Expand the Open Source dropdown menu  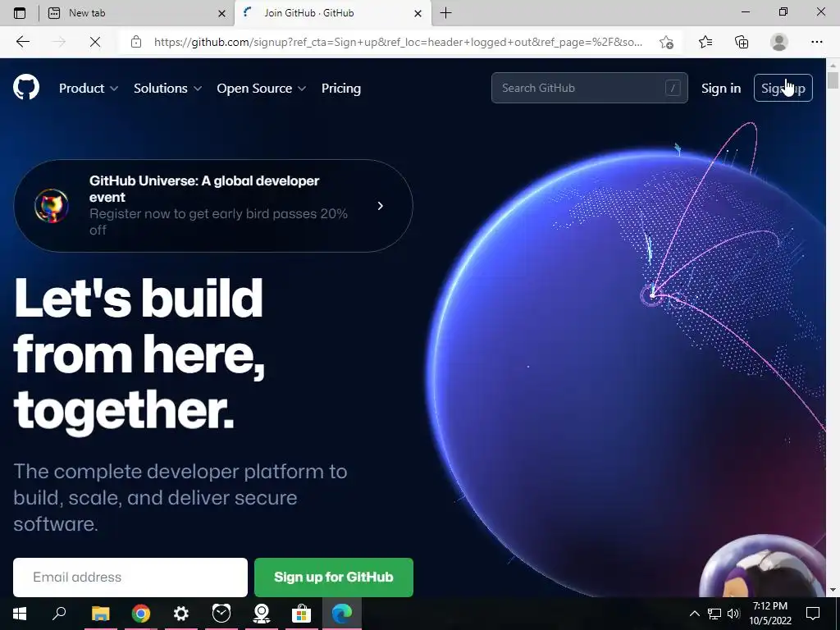click(x=262, y=89)
